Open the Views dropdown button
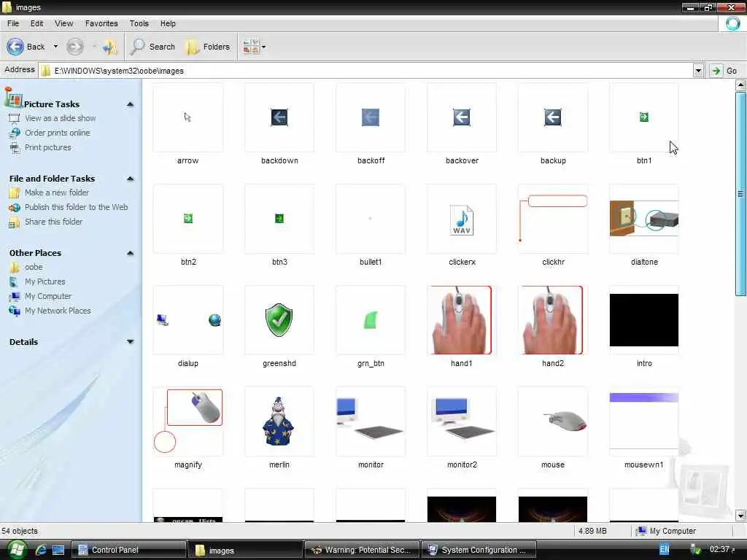The height and width of the screenshot is (560, 747). (x=254, y=47)
